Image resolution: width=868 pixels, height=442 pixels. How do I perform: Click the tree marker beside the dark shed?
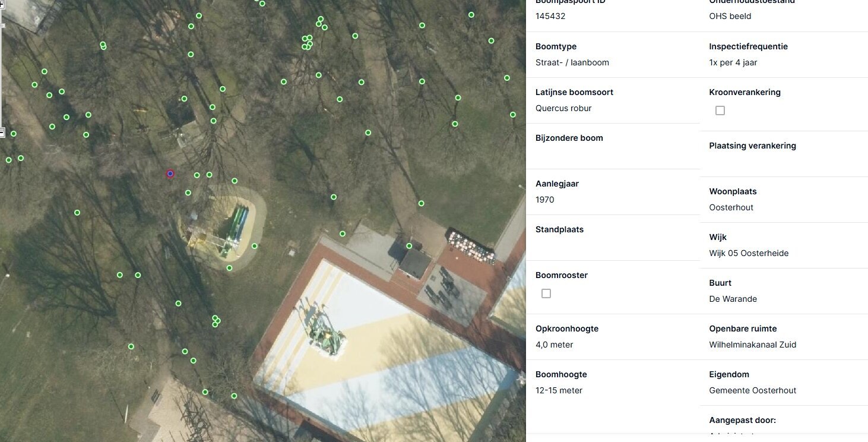coord(409,245)
